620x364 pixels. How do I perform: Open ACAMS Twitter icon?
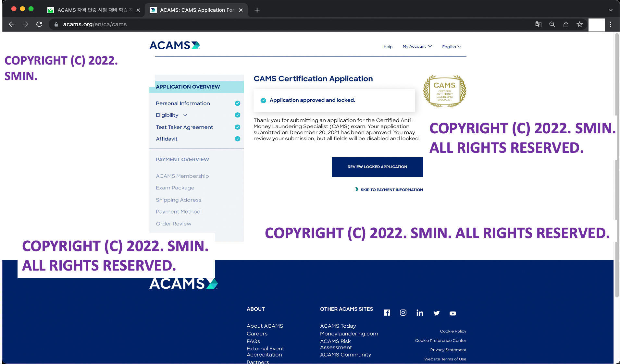coord(436,313)
